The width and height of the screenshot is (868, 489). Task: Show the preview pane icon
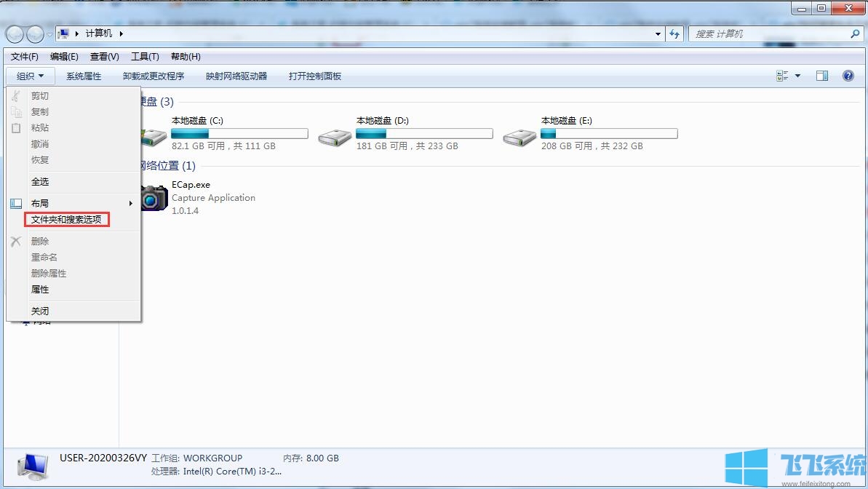point(822,75)
